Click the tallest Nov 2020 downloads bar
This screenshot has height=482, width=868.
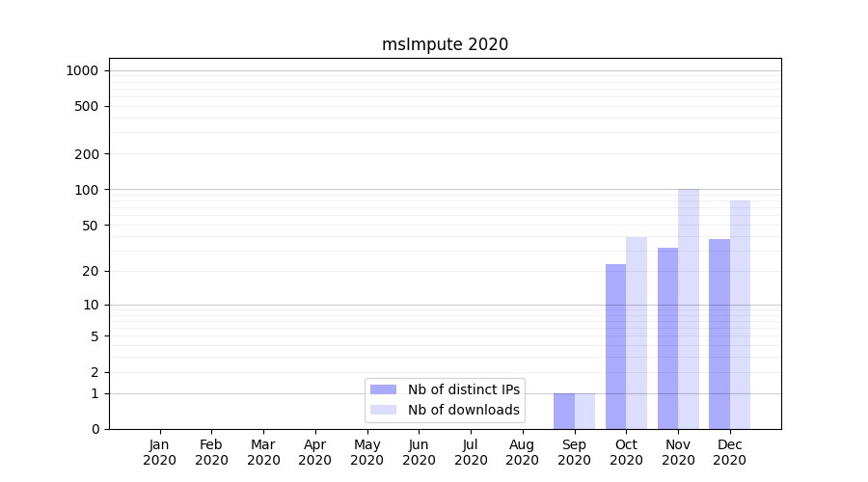click(689, 309)
